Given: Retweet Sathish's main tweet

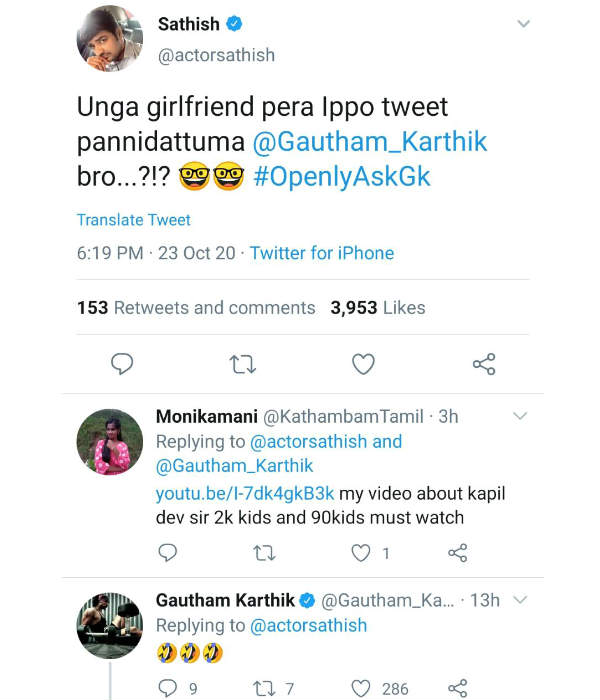Looking at the screenshot, I should tap(242, 364).
